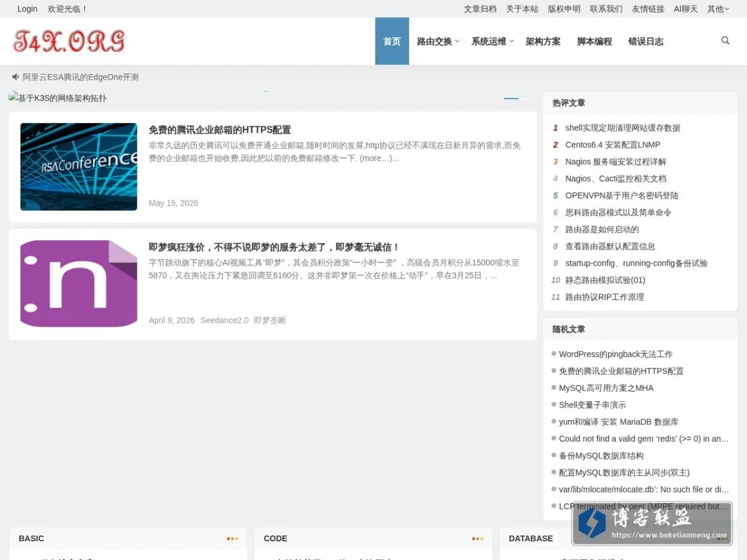Open article 即梦疯狂涨价 title
Viewport: 747px width, 560px height.
click(274, 246)
